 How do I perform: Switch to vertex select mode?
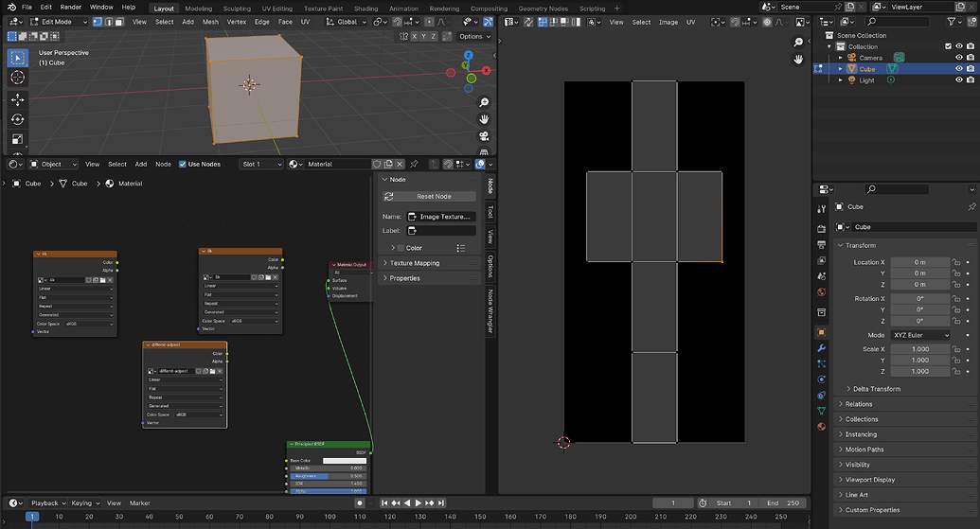pos(98,22)
